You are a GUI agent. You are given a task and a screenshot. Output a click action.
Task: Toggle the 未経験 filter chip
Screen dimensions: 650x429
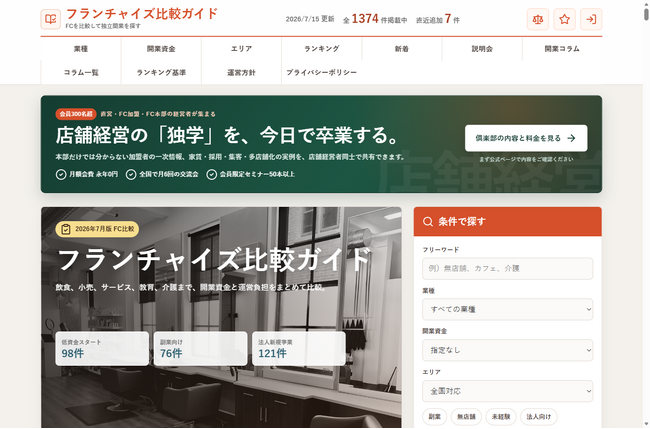pyautogui.click(x=501, y=417)
